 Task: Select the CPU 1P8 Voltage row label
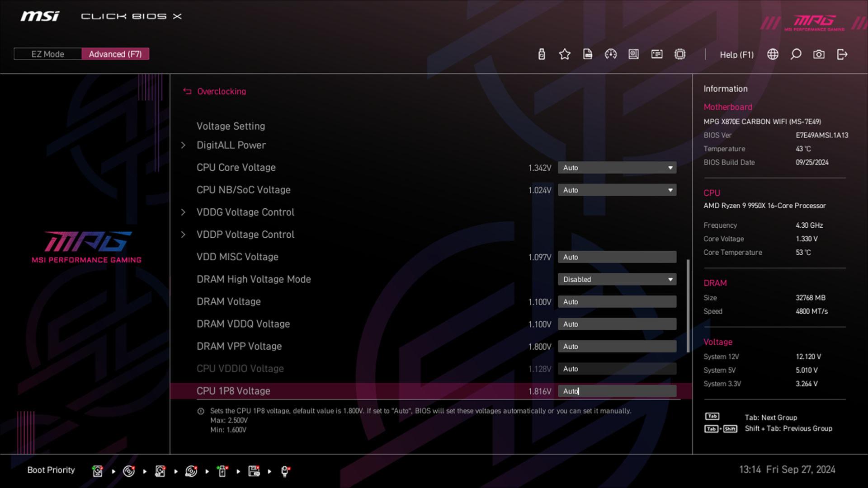233,391
